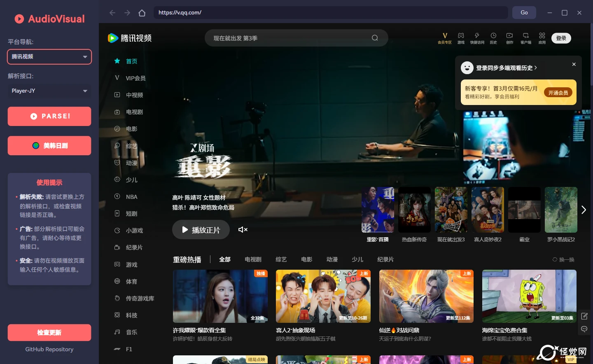Open the GitHub Repository link
Viewport: 593px width, 364px height.
click(49, 349)
